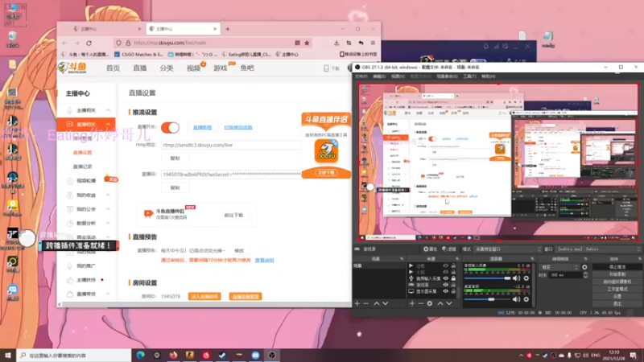Screen dimensions: 644x362
Task: Add a scene with the plus in OBS
Action: coord(357,303)
